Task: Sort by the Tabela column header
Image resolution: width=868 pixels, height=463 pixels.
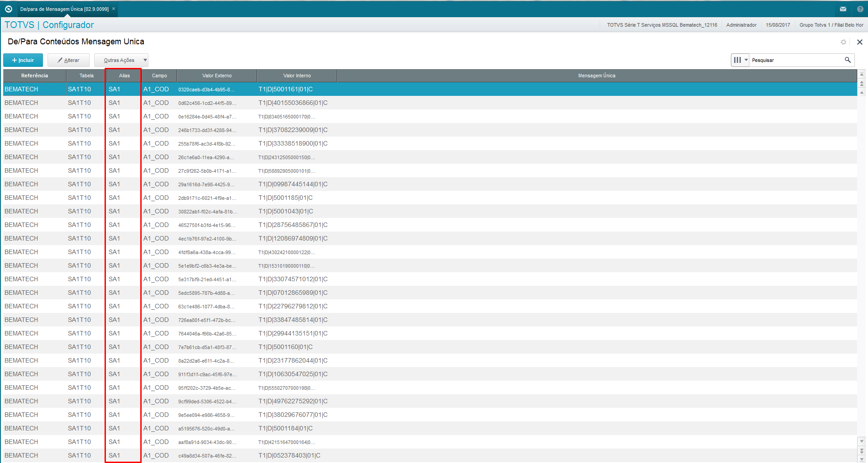Action: click(86, 76)
